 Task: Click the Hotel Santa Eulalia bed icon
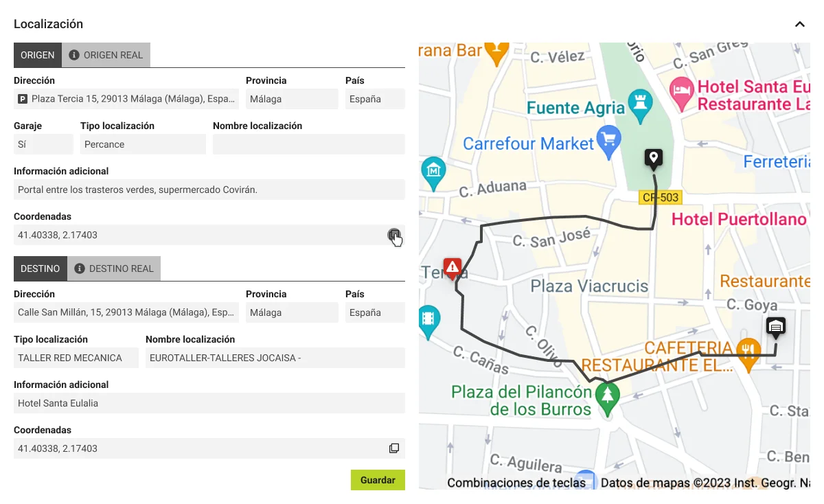[681, 91]
